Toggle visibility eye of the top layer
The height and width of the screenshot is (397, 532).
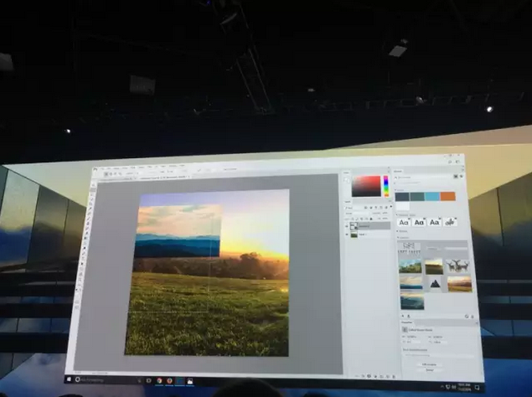(348, 226)
